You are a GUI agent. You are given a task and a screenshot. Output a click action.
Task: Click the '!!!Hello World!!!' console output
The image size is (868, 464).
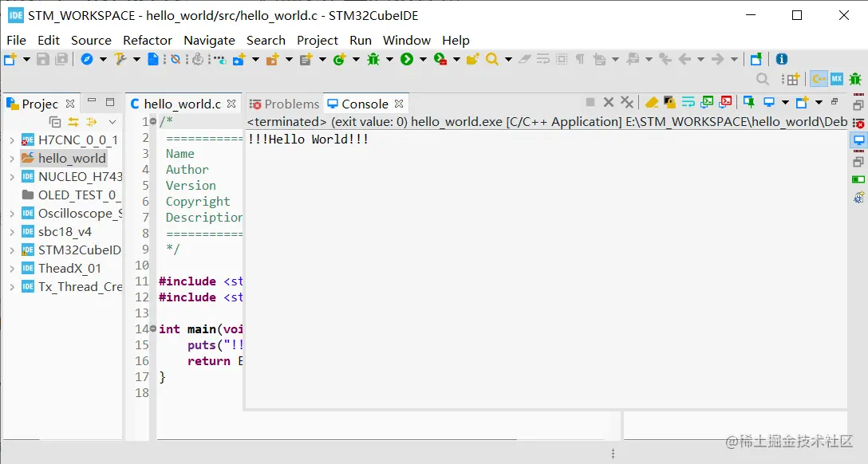308,139
